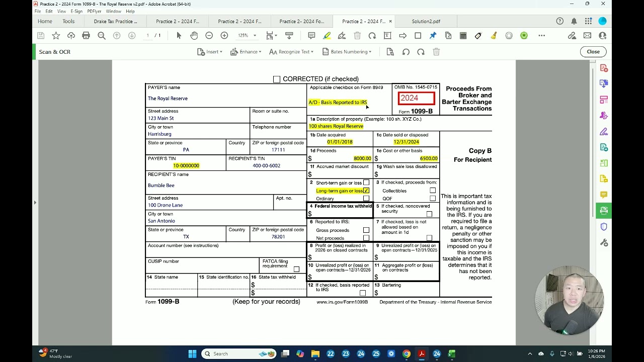Close the active Practice 2 tab
Viewport: 644px width, 362px height.
(x=390, y=22)
